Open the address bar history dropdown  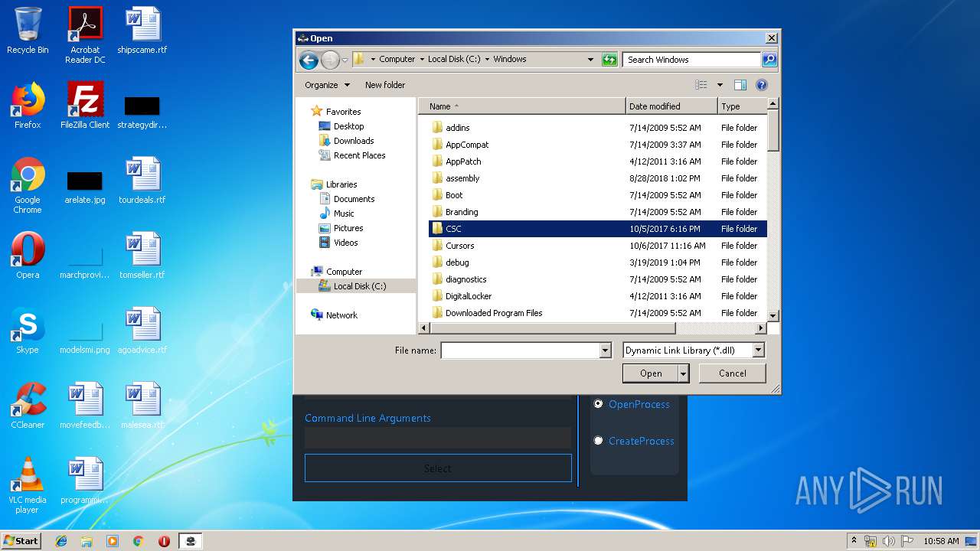tap(590, 60)
